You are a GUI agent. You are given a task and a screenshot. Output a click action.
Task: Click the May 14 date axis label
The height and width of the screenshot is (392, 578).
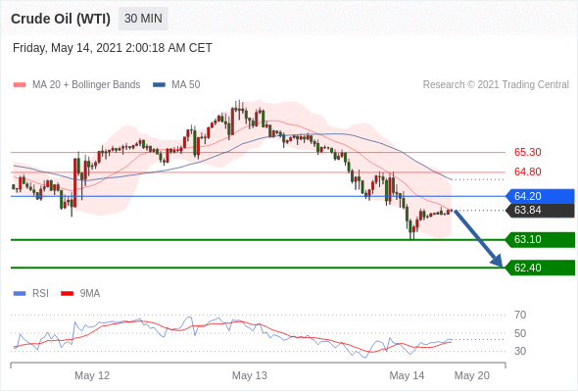(x=407, y=375)
